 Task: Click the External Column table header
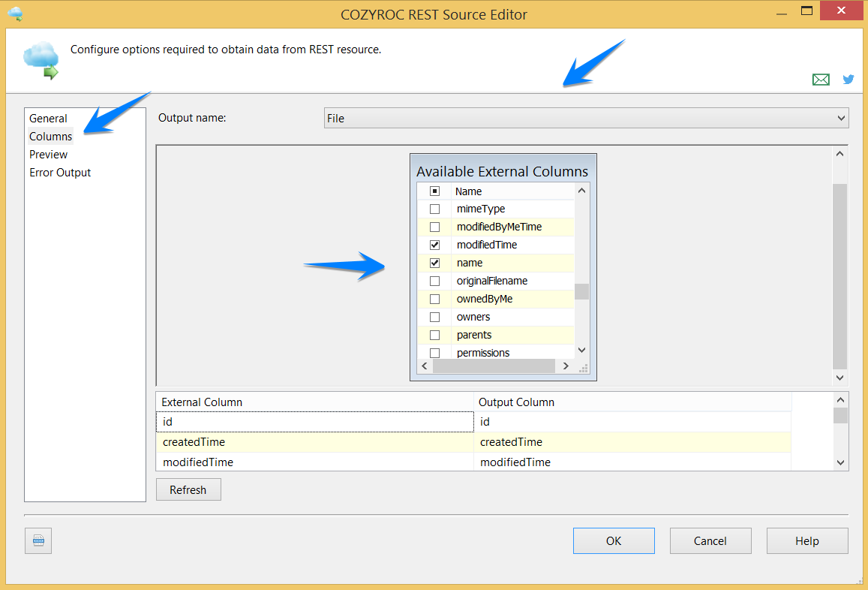pos(315,402)
